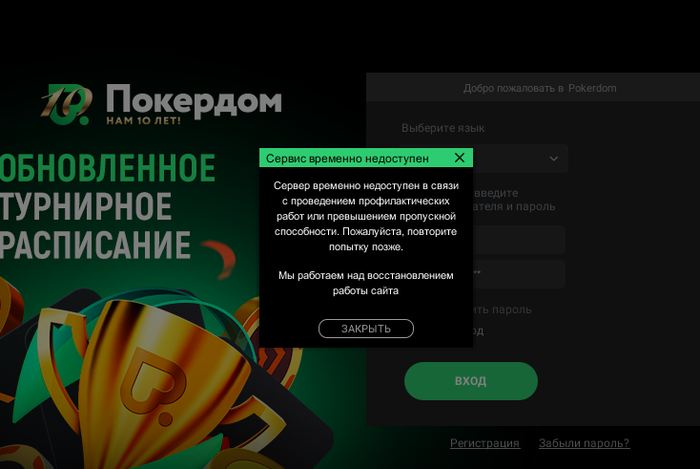Image resolution: width=700 pixels, height=469 pixels.
Task: Click the ЗАКРЫТЬ button in the dialog
Action: pyautogui.click(x=366, y=328)
